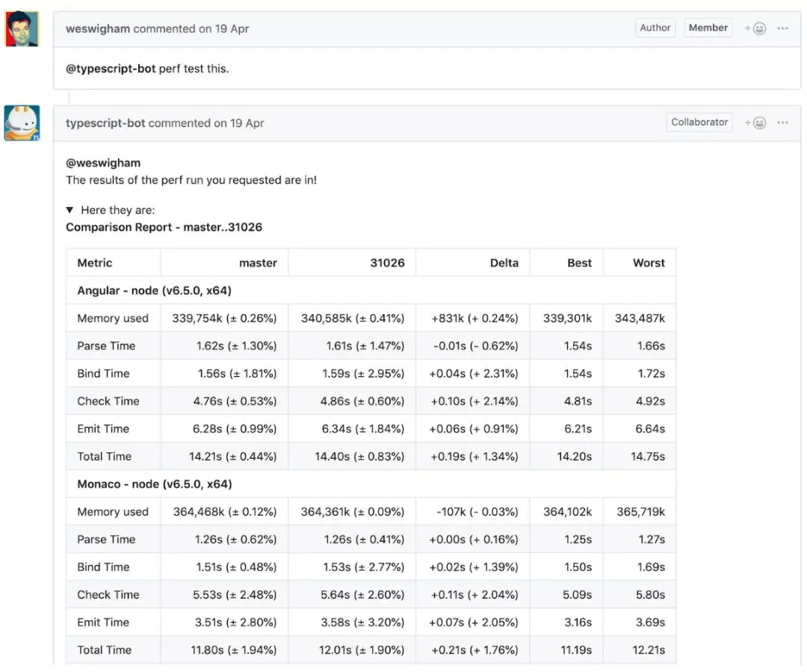The image size is (807, 672).
Task: Click the @typescript-bot mention in comment
Action: coord(111,69)
